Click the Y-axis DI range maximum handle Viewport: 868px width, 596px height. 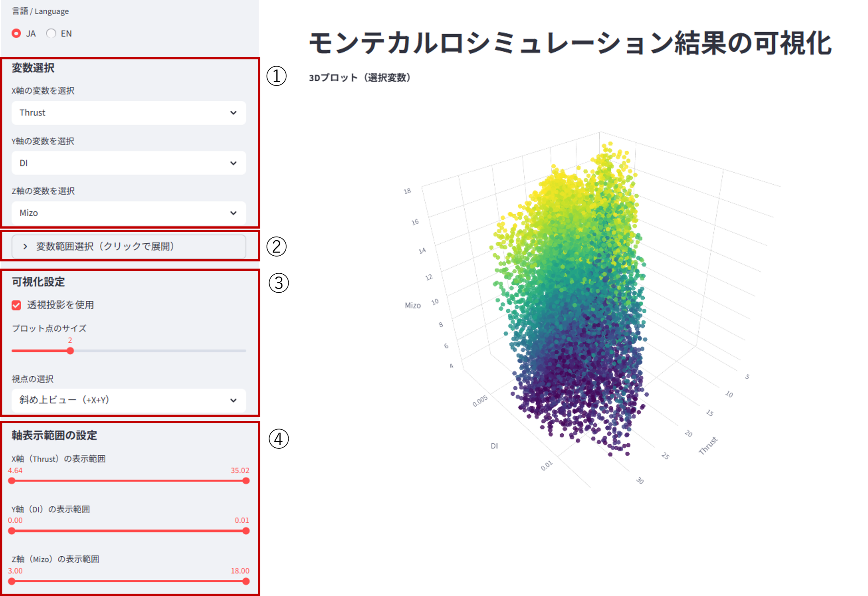[246, 531]
